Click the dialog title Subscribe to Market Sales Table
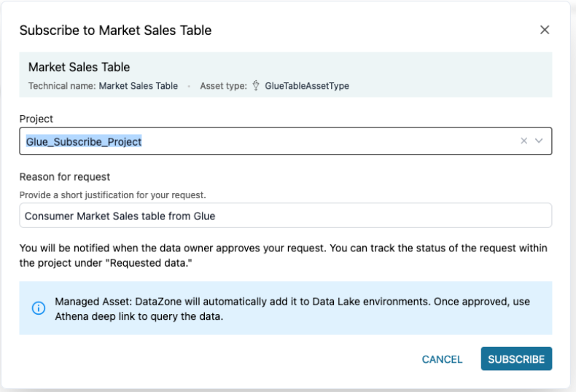Image resolution: width=576 pixels, height=392 pixels. (115, 31)
